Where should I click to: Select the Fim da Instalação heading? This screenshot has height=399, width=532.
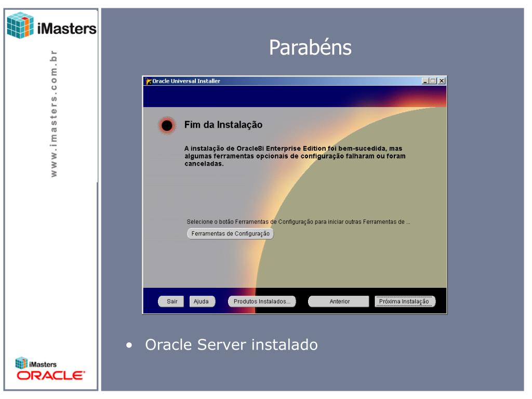(223, 125)
